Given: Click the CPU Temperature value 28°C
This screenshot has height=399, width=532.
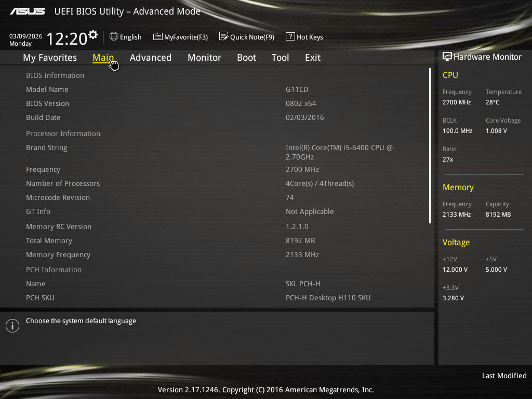Looking at the screenshot, I should pos(493,102).
